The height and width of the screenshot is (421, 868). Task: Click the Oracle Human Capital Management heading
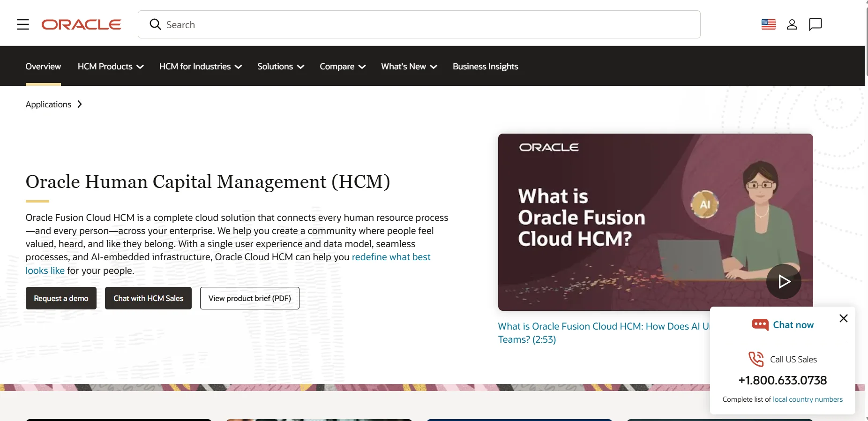tap(208, 182)
